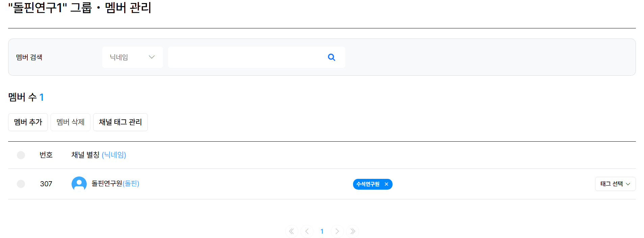
Task: Click the 채널 별칭 (닉네임) column header
Action: 99,155
